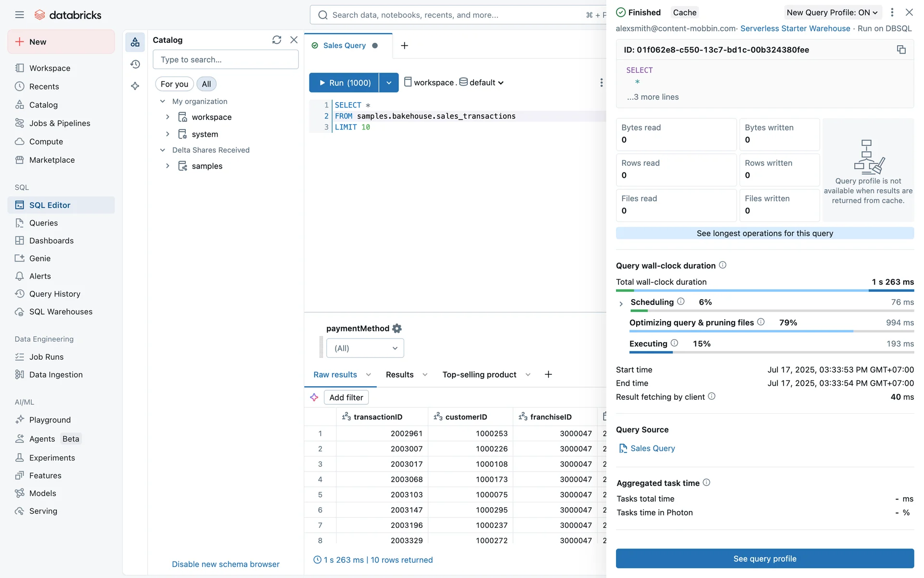Click the hamburger menu icon

coord(19,15)
